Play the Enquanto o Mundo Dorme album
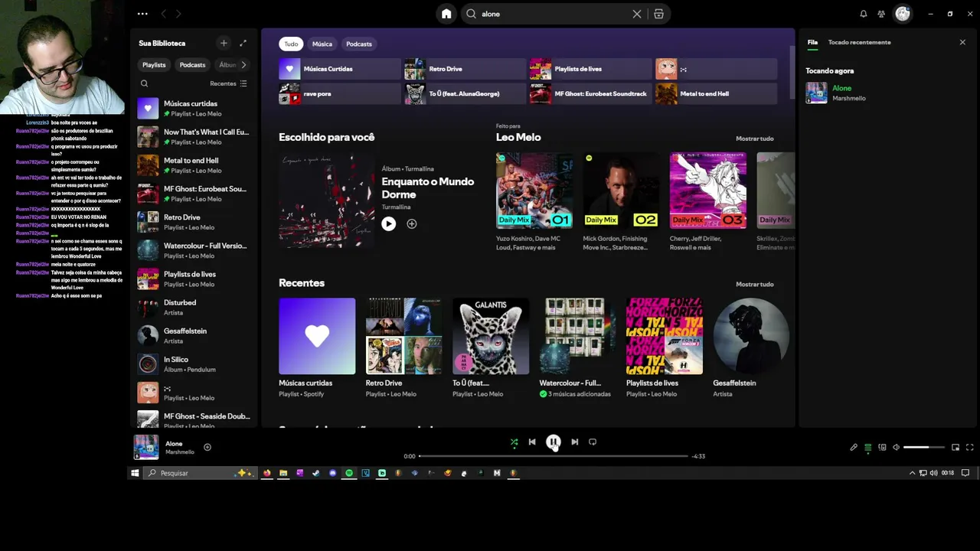The image size is (980, 551). pos(388,223)
